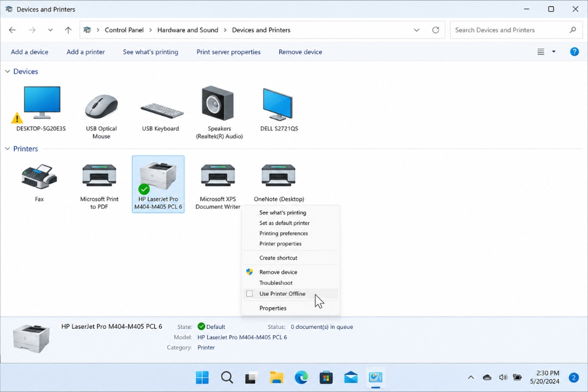Choose Create shortcut in context menu
The height and width of the screenshot is (392, 588).
click(278, 258)
